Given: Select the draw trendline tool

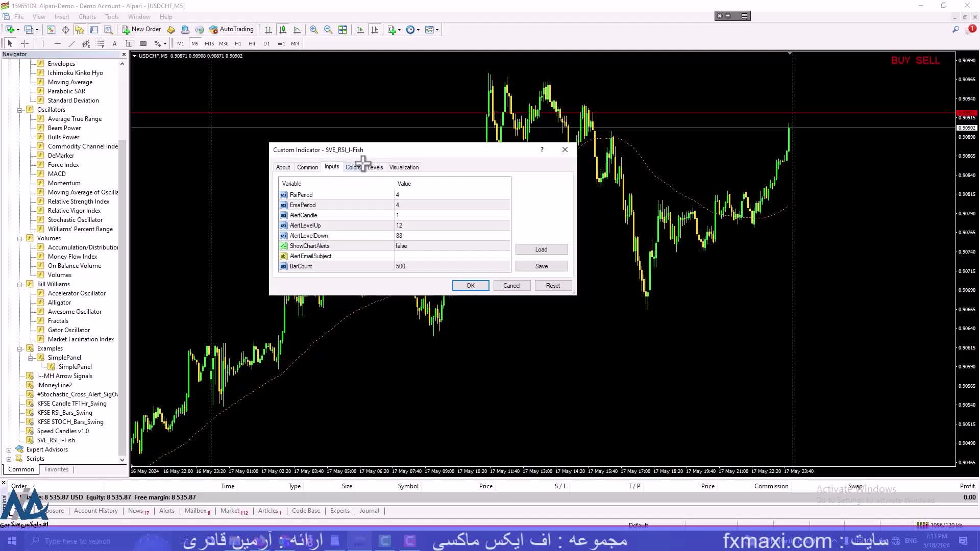Looking at the screenshot, I should pos(71,43).
